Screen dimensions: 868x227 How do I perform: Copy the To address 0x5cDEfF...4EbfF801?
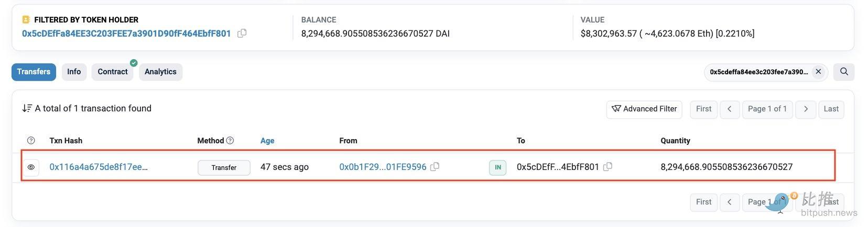pos(607,167)
